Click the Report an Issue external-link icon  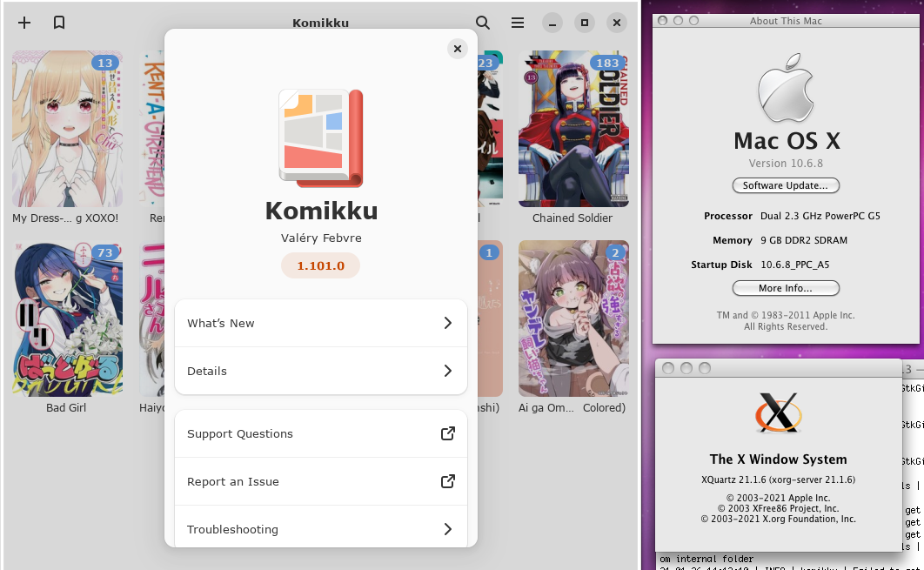(x=448, y=481)
